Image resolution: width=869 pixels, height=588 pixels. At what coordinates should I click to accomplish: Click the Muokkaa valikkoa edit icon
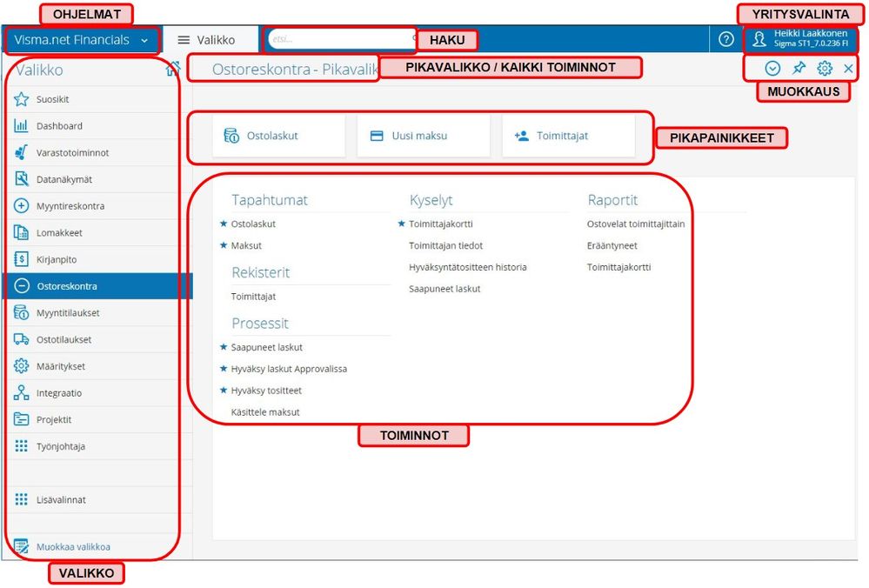21,546
